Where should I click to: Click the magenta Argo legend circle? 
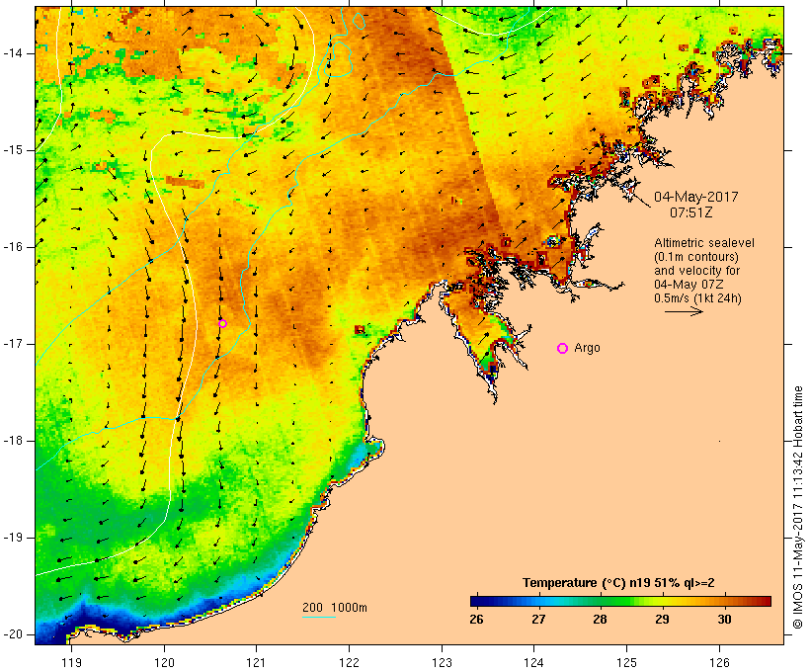click(563, 349)
